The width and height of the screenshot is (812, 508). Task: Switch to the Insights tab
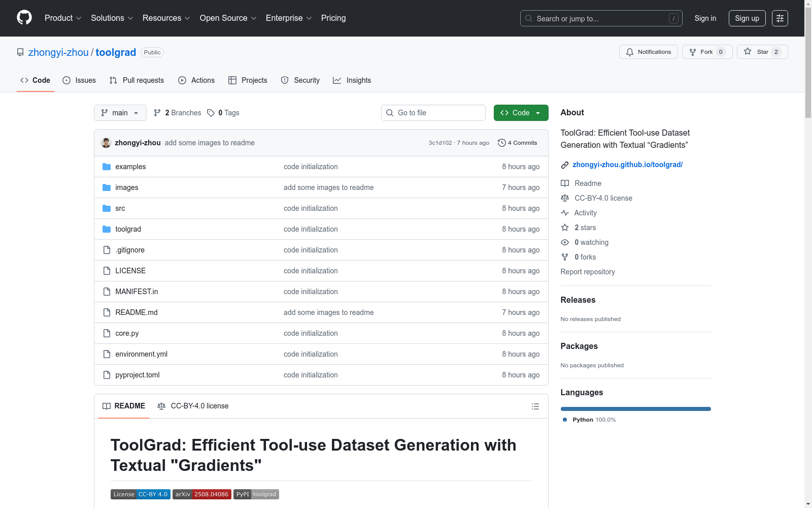click(x=352, y=80)
